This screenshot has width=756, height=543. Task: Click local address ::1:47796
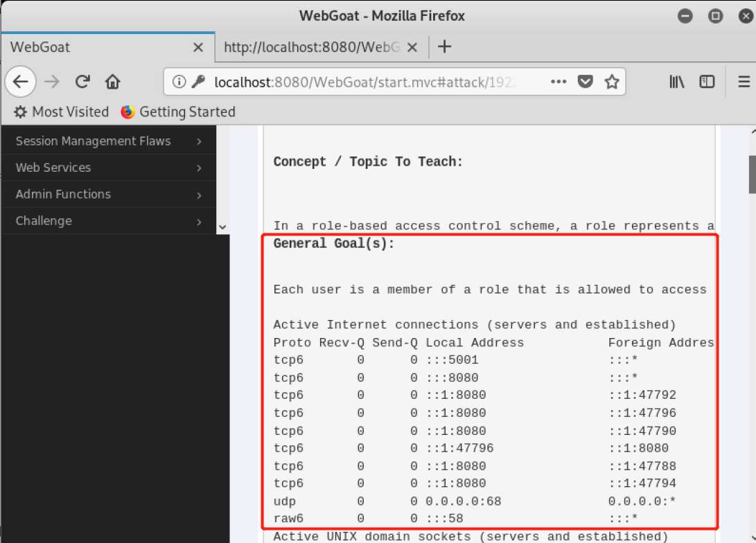459,448
